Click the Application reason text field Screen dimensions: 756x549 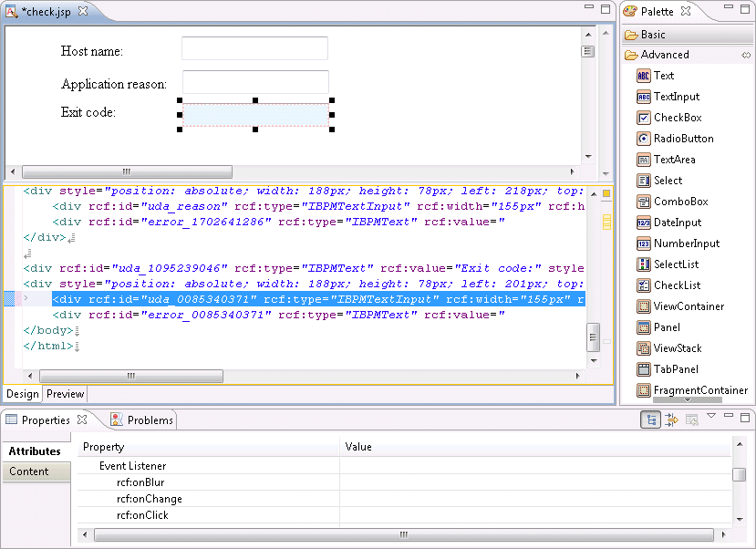point(255,81)
